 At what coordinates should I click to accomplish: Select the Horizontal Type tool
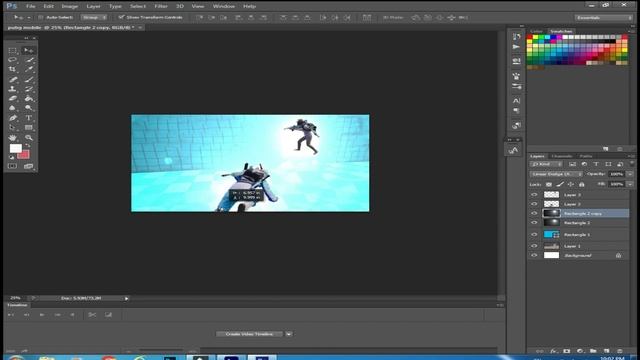click(29, 118)
